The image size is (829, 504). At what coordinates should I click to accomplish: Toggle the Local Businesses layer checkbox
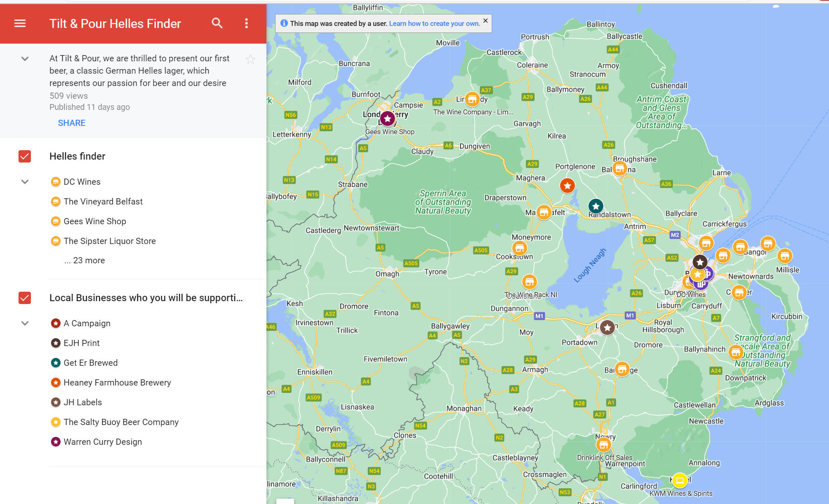tap(25, 298)
